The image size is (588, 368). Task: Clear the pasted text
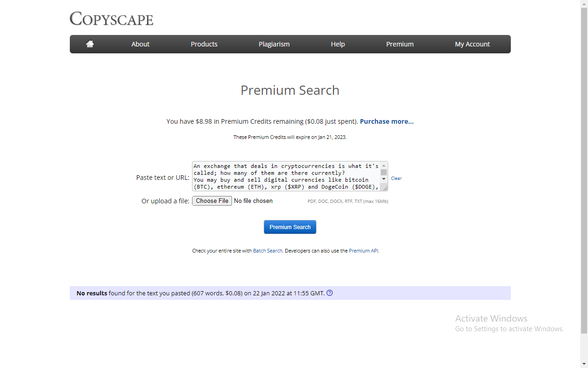pos(396,178)
